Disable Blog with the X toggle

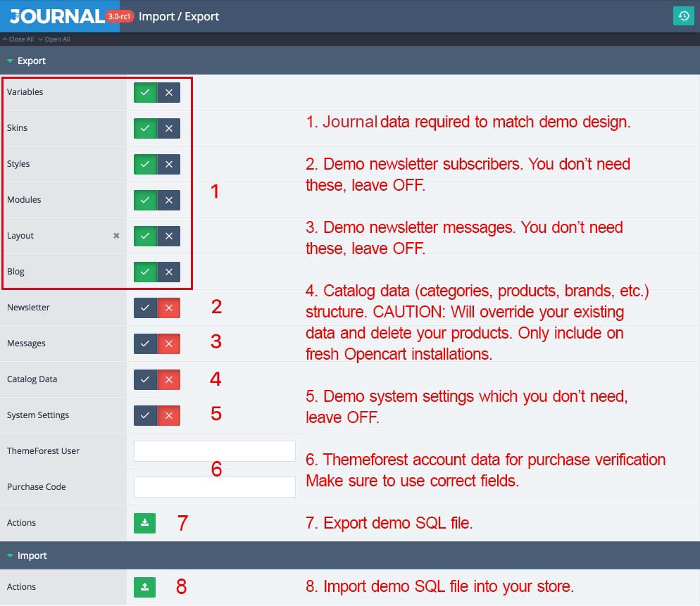pos(169,272)
